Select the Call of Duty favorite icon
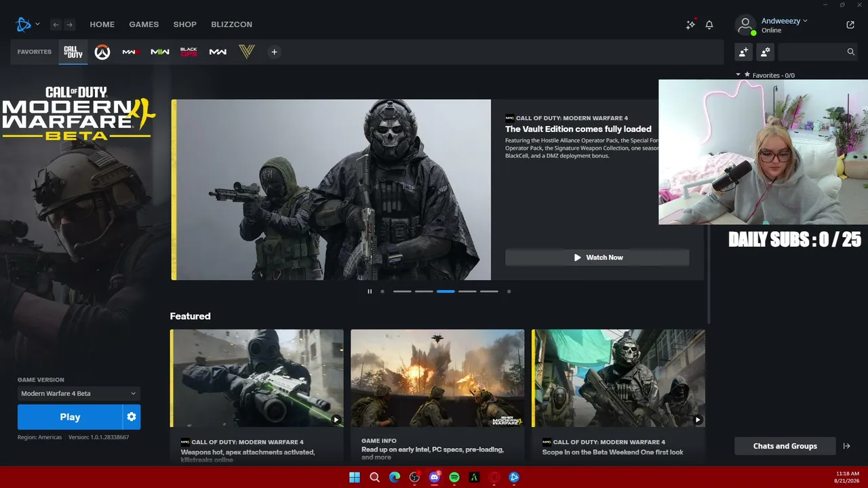The image size is (868, 488). click(73, 52)
